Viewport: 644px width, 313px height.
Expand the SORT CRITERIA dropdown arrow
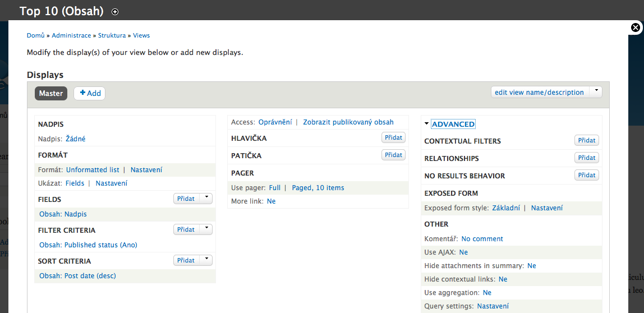(x=206, y=260)
